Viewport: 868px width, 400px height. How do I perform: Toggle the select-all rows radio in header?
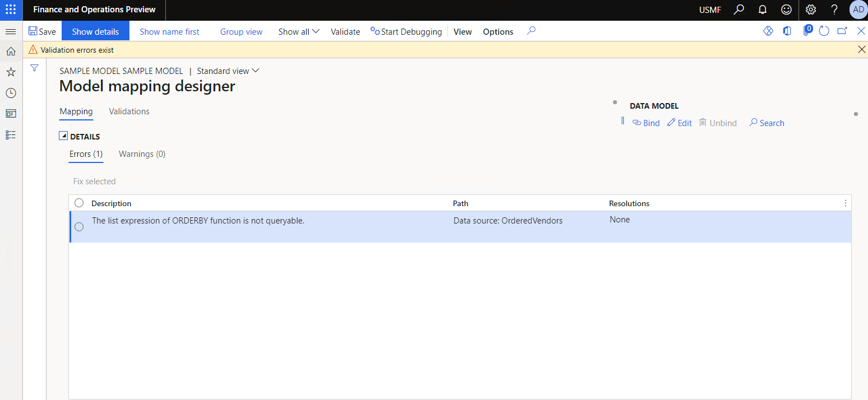(79, 203)
